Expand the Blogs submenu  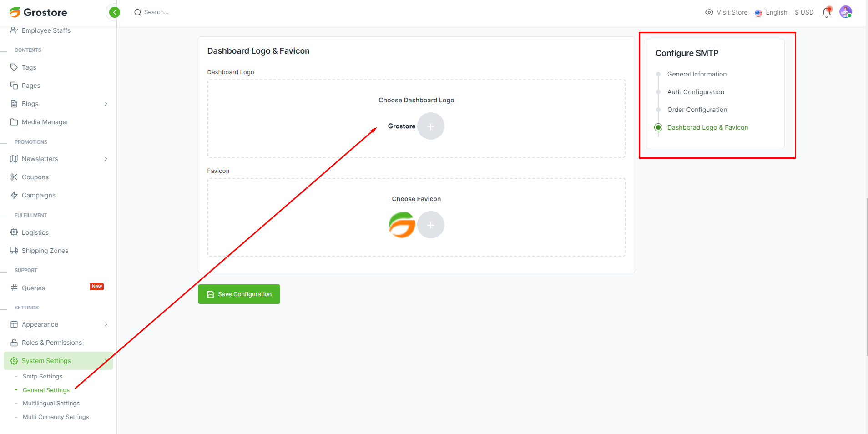[106, 104]
